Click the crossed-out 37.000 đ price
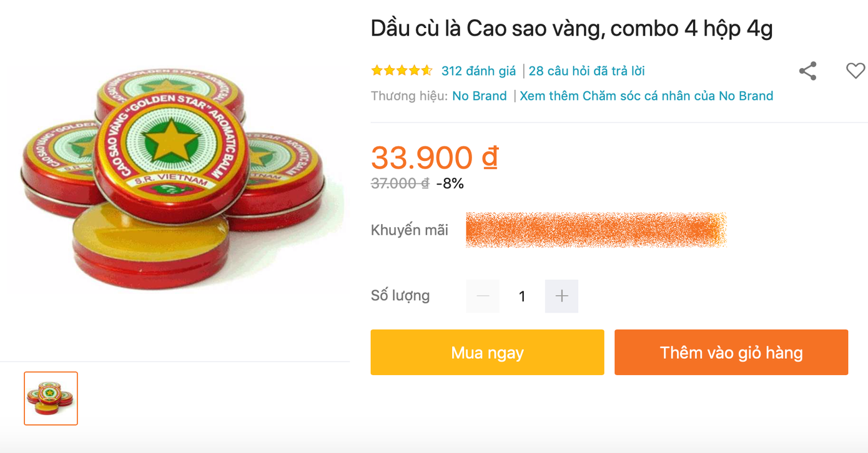 (400, 183)
